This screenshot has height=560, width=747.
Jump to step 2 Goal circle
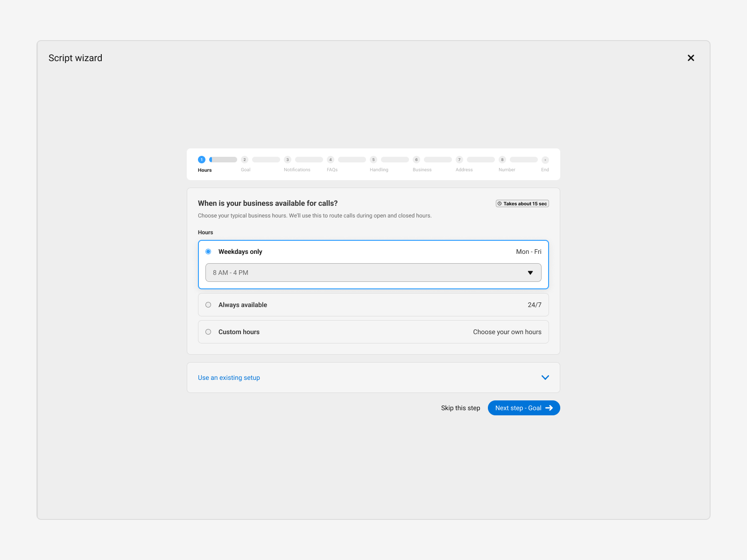click(245, 160)
